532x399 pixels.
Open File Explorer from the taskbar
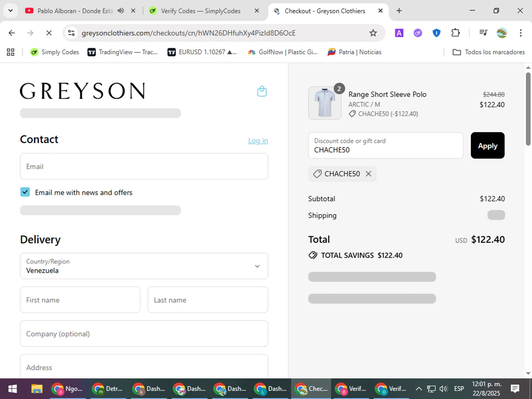pos(37,389)
